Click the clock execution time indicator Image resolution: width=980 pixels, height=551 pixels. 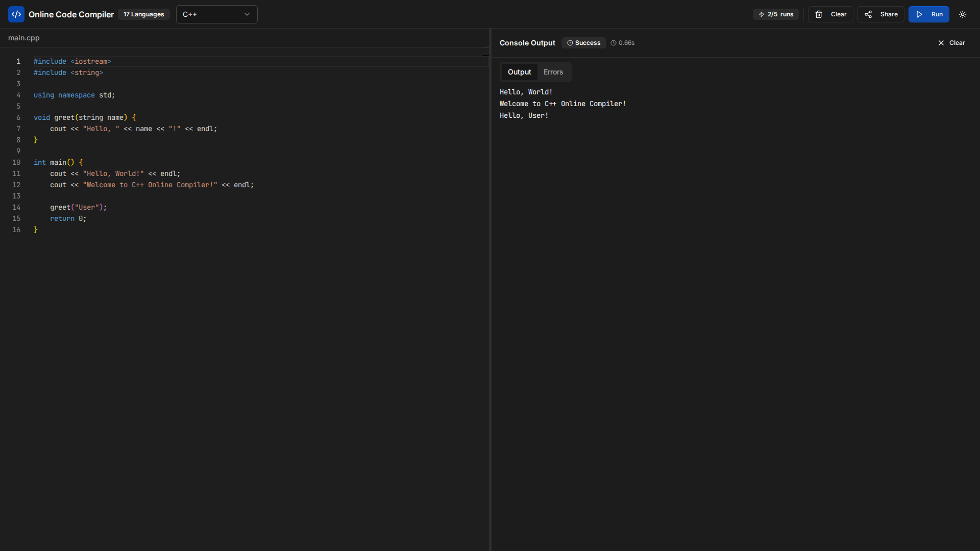point(623,43)
